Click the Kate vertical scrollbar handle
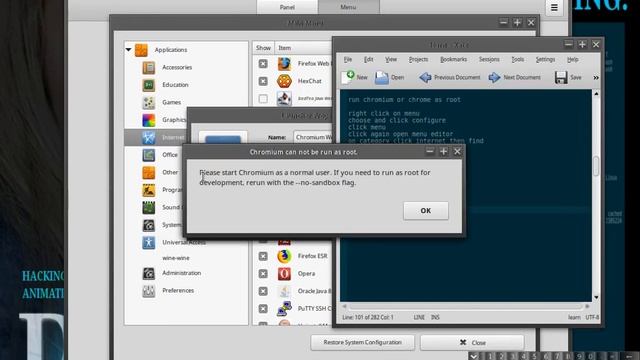640x360 pixels. coord(596,166)
